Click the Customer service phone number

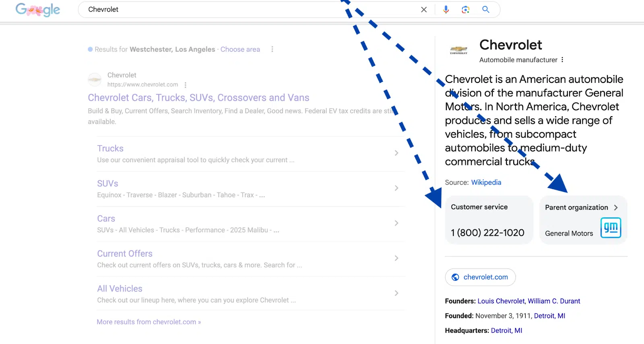(487, 233)
